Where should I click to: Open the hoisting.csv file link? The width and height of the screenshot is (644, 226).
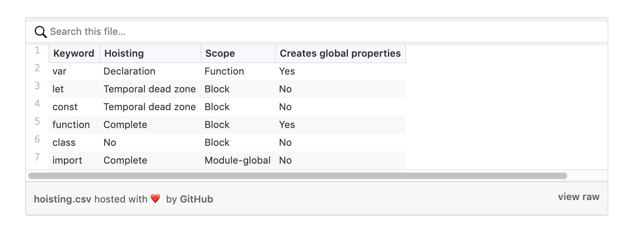[x=62, y=199]
